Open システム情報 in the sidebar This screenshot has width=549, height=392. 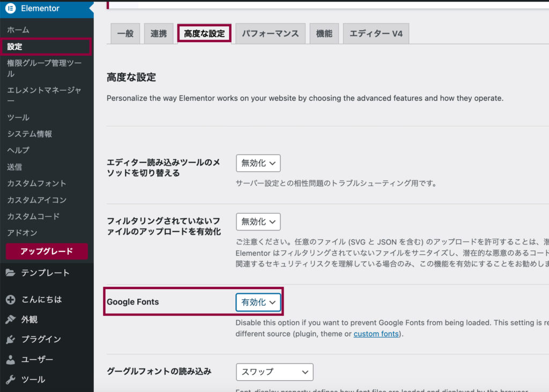click(29, 134)
